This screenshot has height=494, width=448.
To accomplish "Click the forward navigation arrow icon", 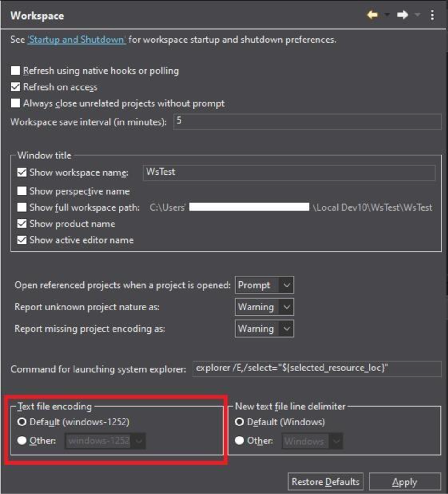I will 403,15.
